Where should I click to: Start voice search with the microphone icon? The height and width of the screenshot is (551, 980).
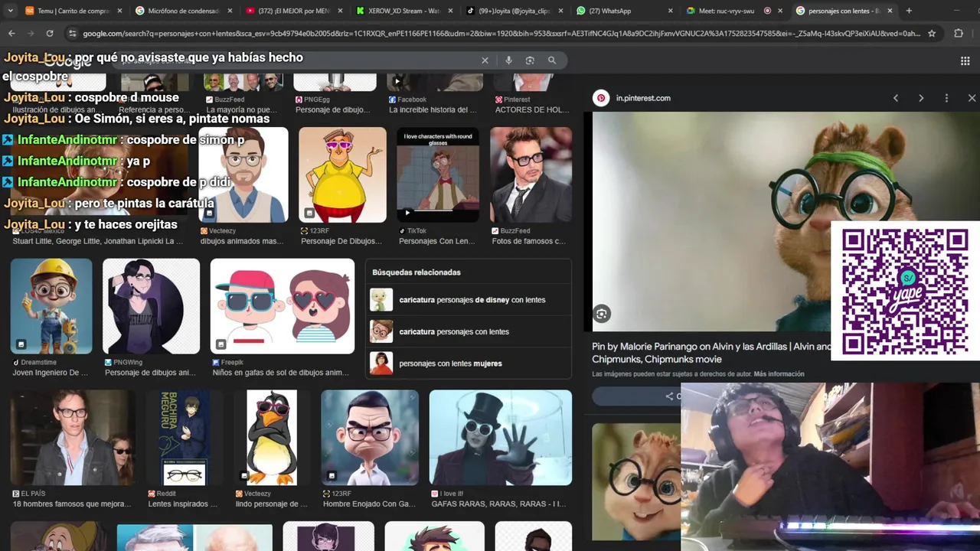click(508, 60)
